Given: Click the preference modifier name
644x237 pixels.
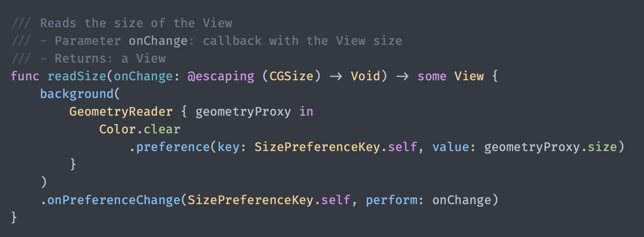Looking at the screenshot, I should (x=173, y=147).
